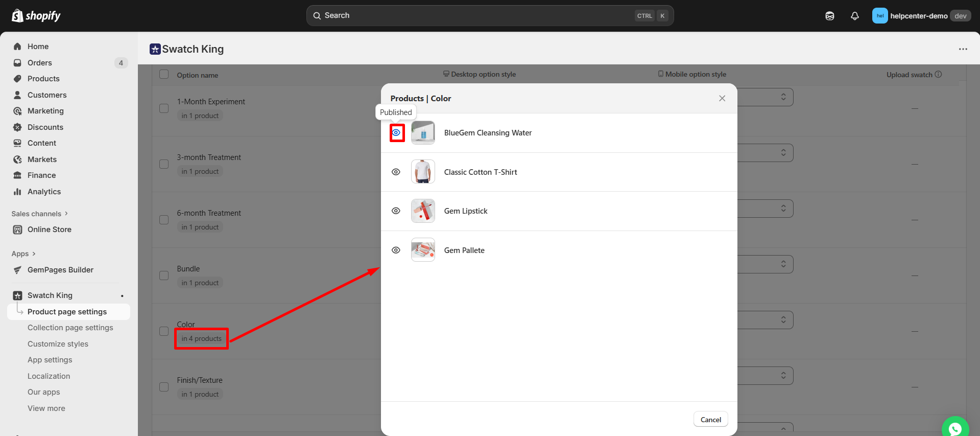Click the Gem Lipstick product thumbnail
This screenshot has width=980, height=436.
[423, 211]
